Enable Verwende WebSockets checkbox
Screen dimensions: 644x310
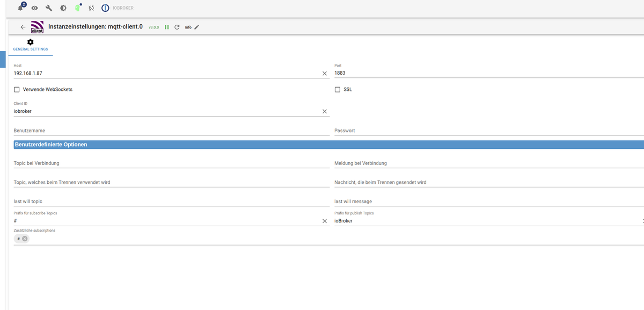(17, 90)
